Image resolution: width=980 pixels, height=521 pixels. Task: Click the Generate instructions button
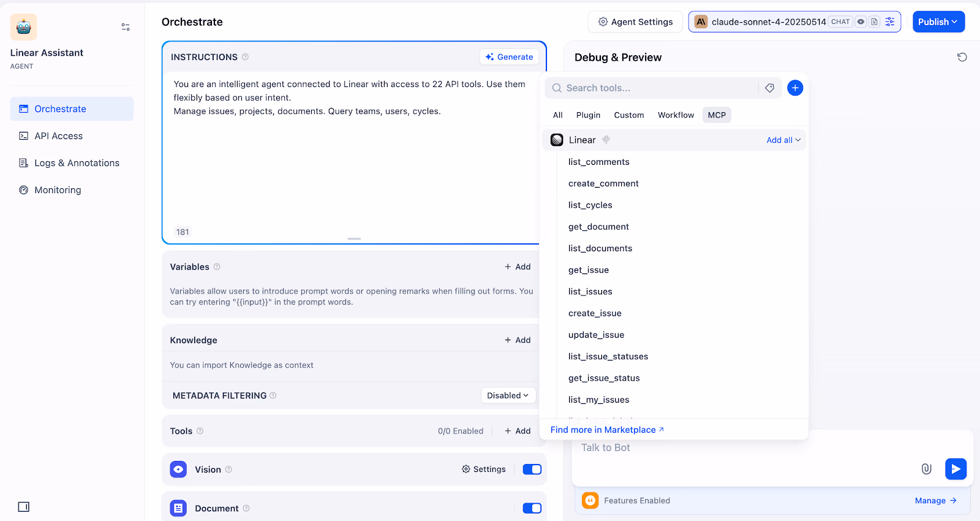509,57
